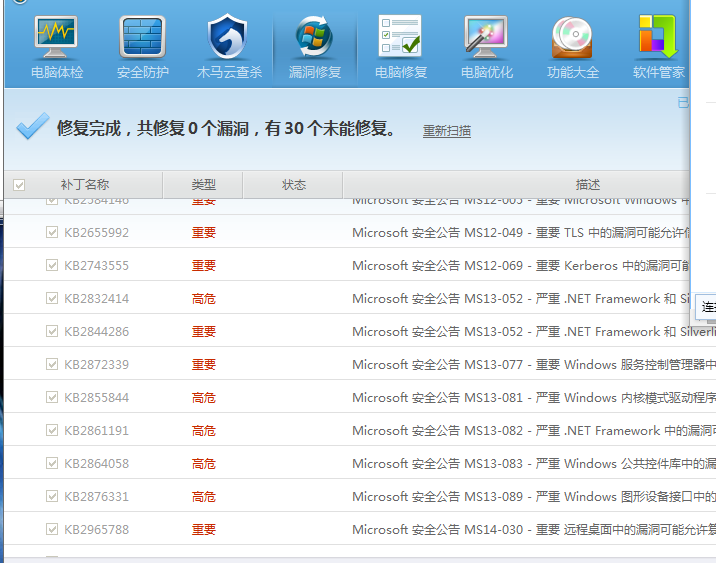Uncheck patch KB2876331 checkbox
716x563 pixels.
click(52, 496)
